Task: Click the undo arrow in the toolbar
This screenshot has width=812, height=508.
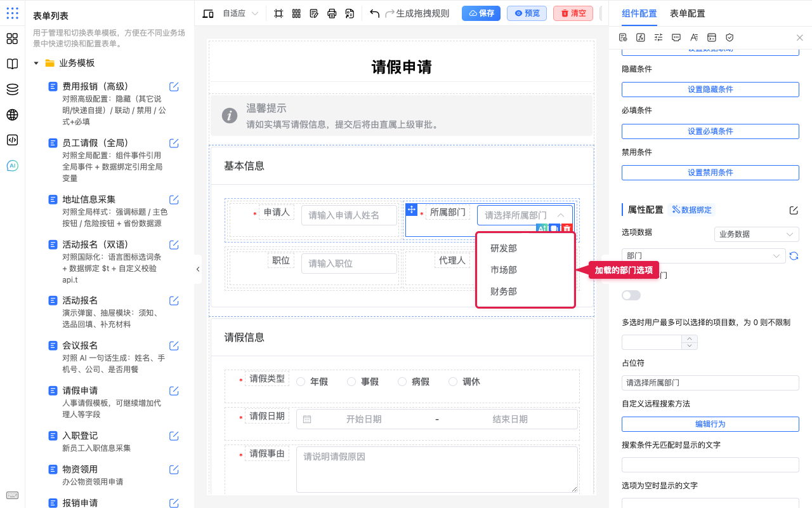Action: pos(375,13)
